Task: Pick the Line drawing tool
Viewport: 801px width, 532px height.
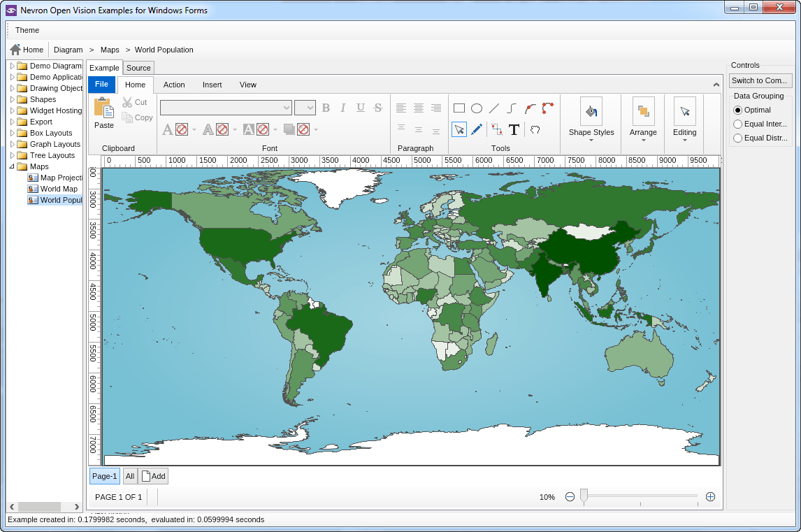Action: [494, 108]
